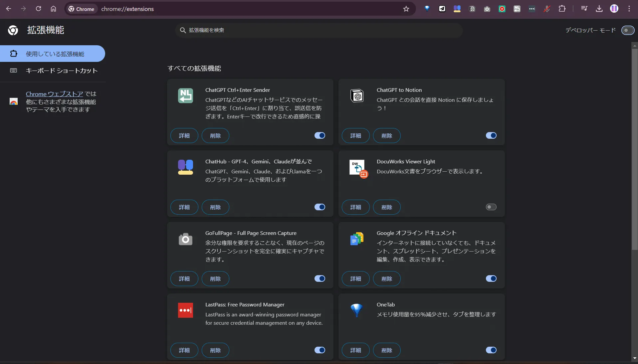This screenshot has width=638, height=364.
Task: Open the browser profile avatar menu
Action: pyautogui.click(x=614, y=9)
